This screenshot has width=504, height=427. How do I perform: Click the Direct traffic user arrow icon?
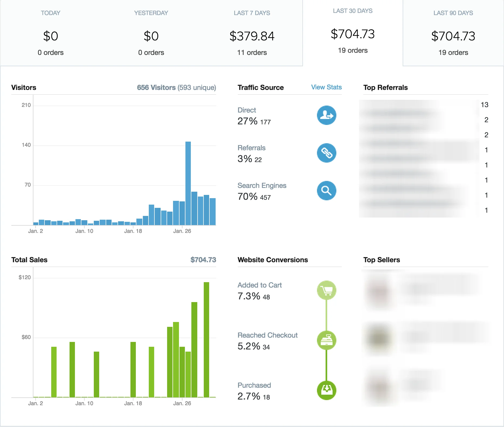point(326,115)
